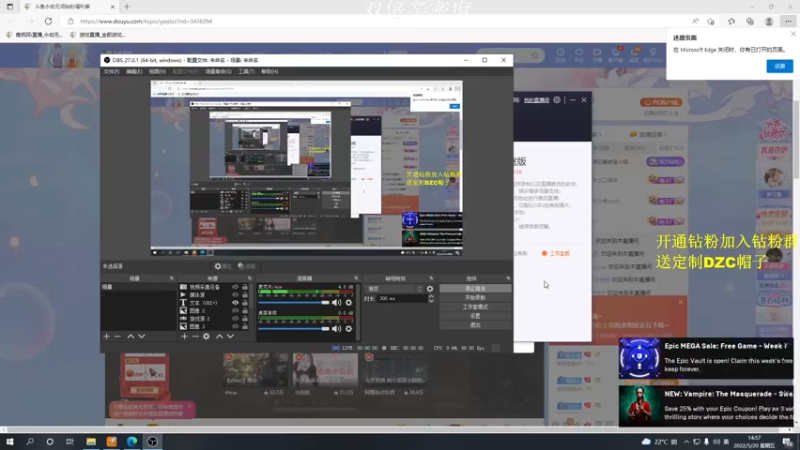800x450 pixels.
Task: Move source down in Sources panel
Action: 231,337
